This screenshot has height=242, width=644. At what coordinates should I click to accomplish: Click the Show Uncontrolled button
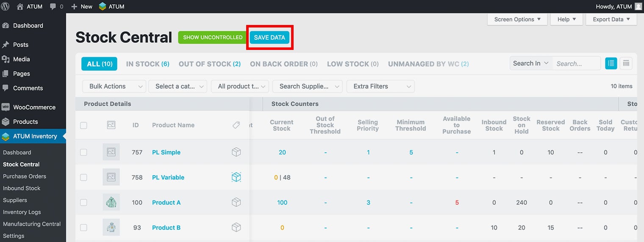[x=213, y=37]
